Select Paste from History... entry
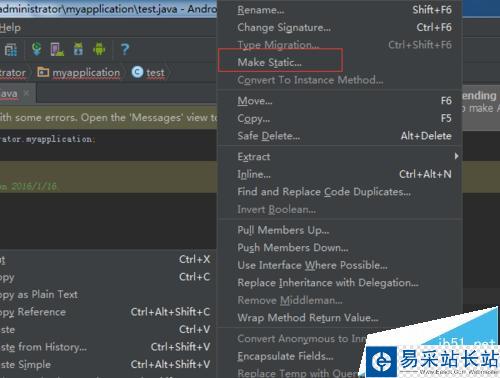 pos(108,347)
